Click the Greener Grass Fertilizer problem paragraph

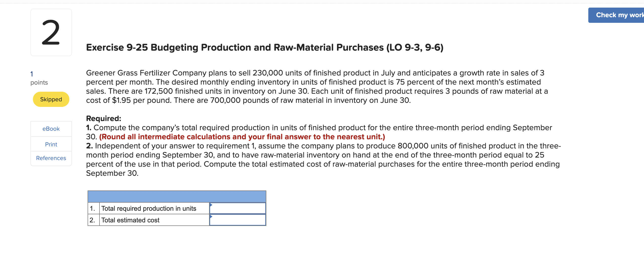pos(316,87)
